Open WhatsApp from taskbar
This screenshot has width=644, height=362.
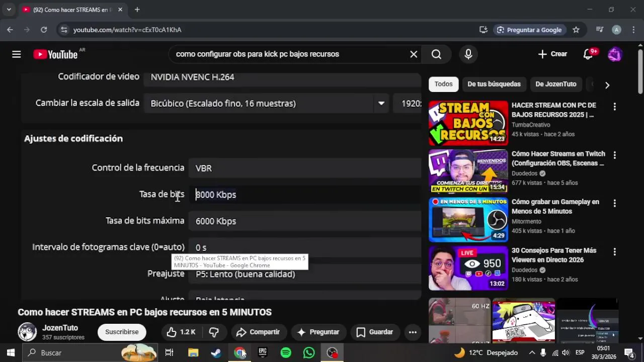pyautogui.click(x=309, y=352)
